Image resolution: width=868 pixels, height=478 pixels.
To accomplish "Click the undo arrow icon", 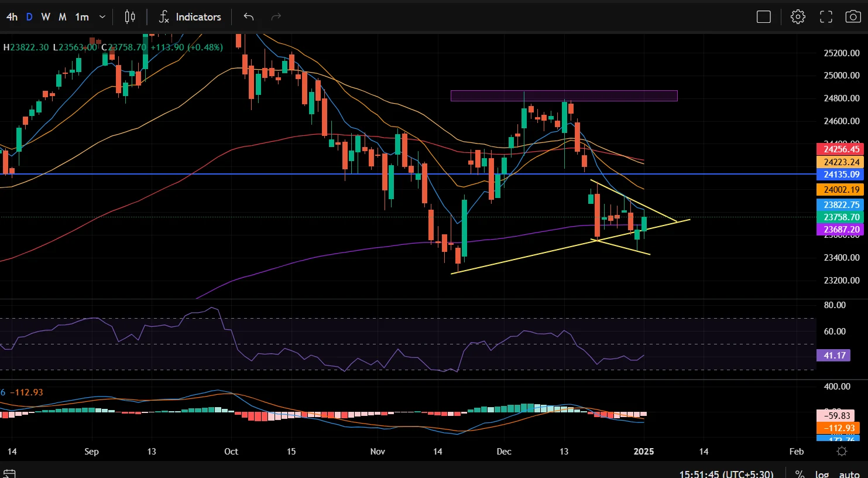I will (x=249, y=17).
